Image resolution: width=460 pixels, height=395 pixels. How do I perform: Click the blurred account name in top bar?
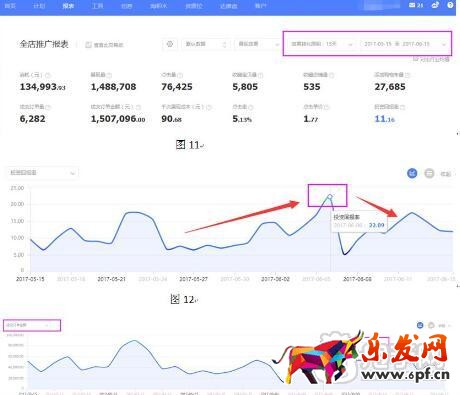click(382, 5)
